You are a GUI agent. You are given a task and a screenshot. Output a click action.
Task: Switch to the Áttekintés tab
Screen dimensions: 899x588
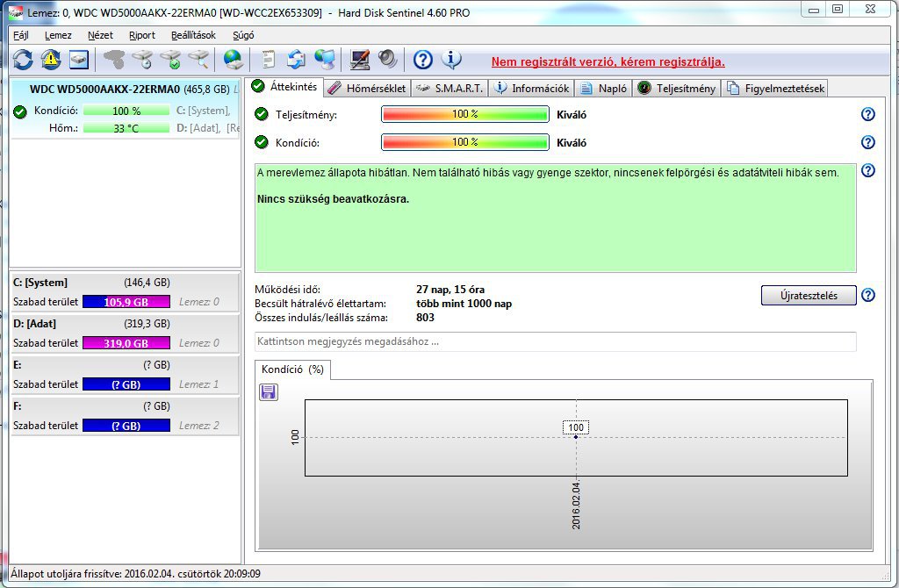click(284, 87)
